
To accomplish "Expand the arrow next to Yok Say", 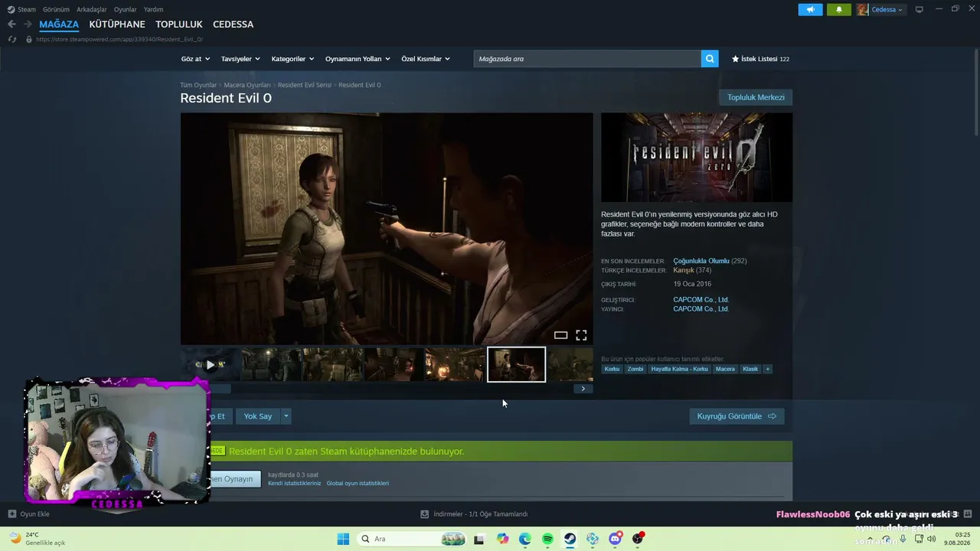I will tap(286, 416).
